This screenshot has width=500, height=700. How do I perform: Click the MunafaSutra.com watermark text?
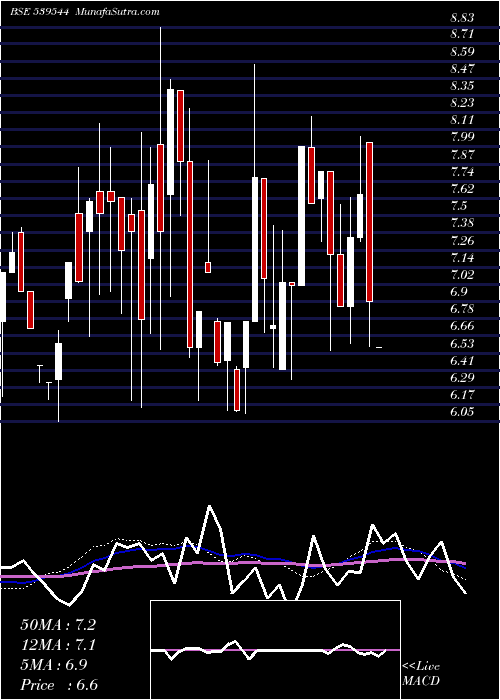coord(118,12)
